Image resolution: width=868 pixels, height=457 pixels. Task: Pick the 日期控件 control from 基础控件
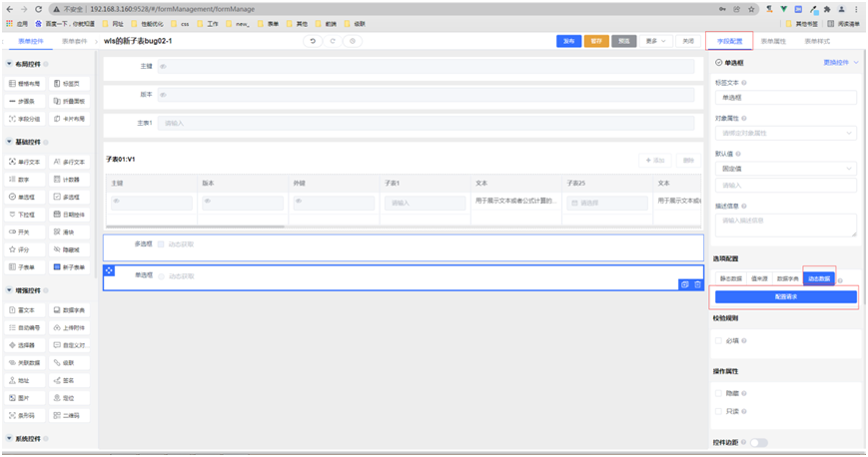click(73, 214)
